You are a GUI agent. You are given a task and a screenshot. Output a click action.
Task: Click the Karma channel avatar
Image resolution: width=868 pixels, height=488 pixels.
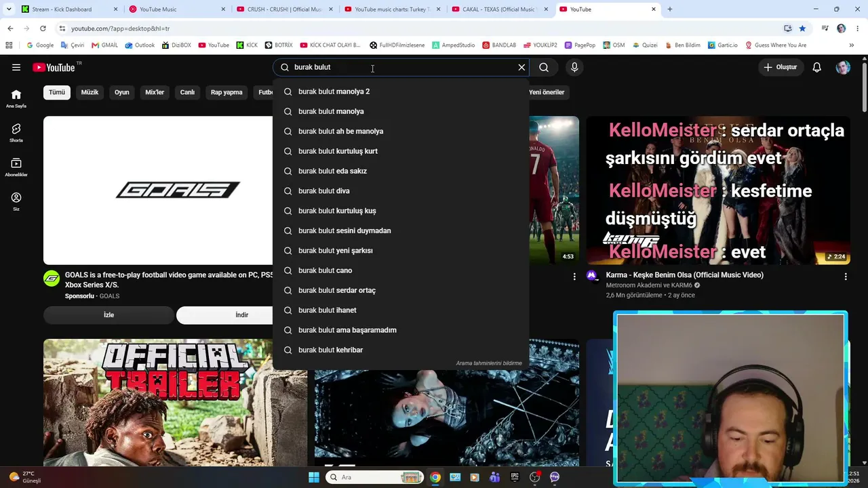592,275
